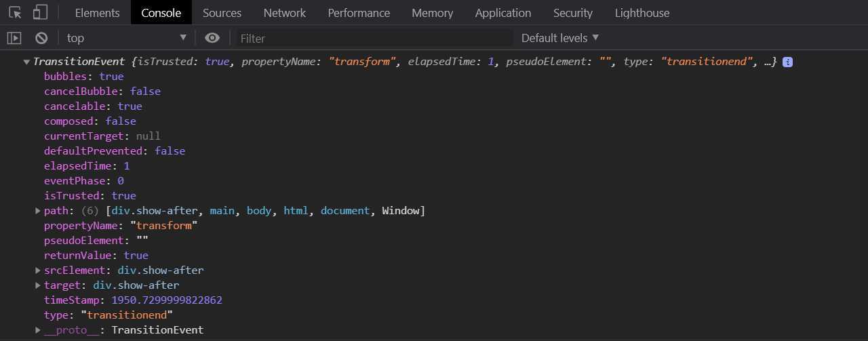
Task: Collapse the TransitionEvent object arrow
Action: (x=26, y=62)
